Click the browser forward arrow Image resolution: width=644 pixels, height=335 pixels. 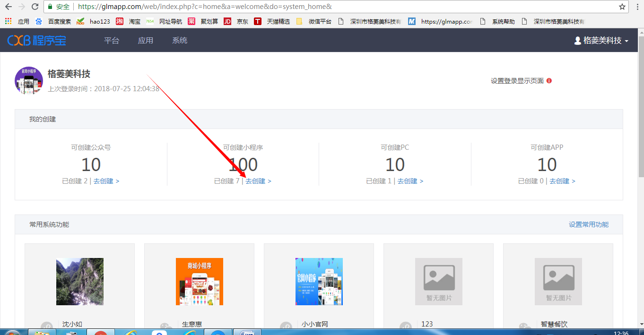tap(22, 7)
